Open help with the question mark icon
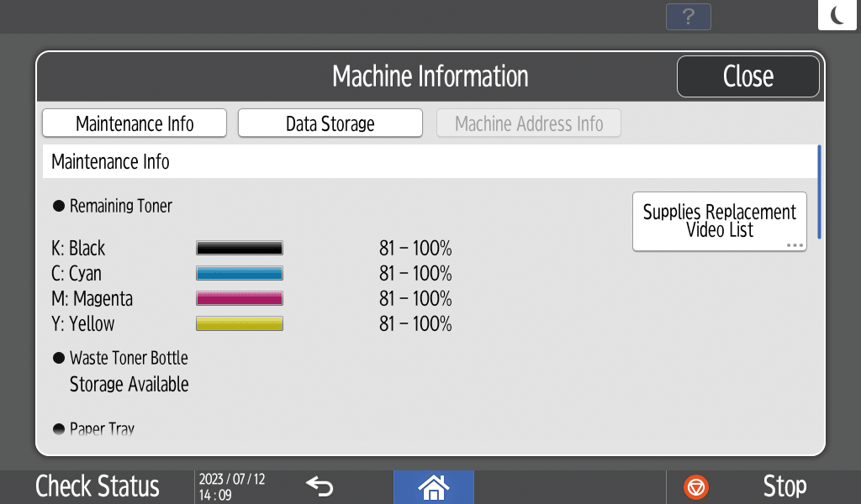This screenshot has width=861, height=504. [688, 17]
